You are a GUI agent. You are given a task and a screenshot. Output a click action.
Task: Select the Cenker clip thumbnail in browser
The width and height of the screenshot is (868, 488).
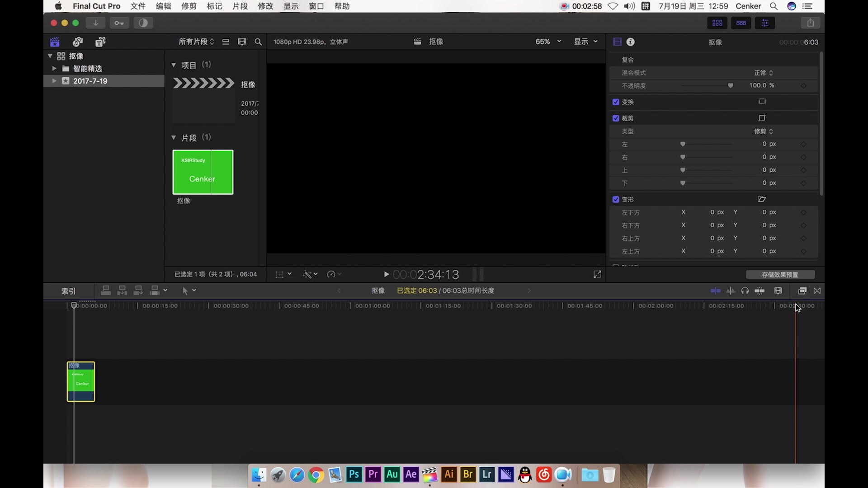point(203,172)
